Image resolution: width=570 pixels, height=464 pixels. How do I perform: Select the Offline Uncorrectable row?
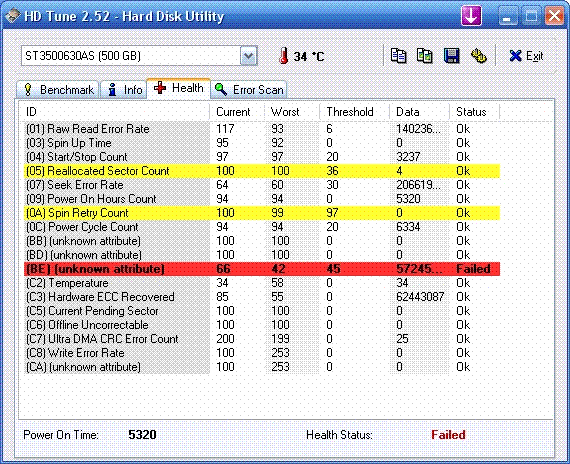pos(262,325)
